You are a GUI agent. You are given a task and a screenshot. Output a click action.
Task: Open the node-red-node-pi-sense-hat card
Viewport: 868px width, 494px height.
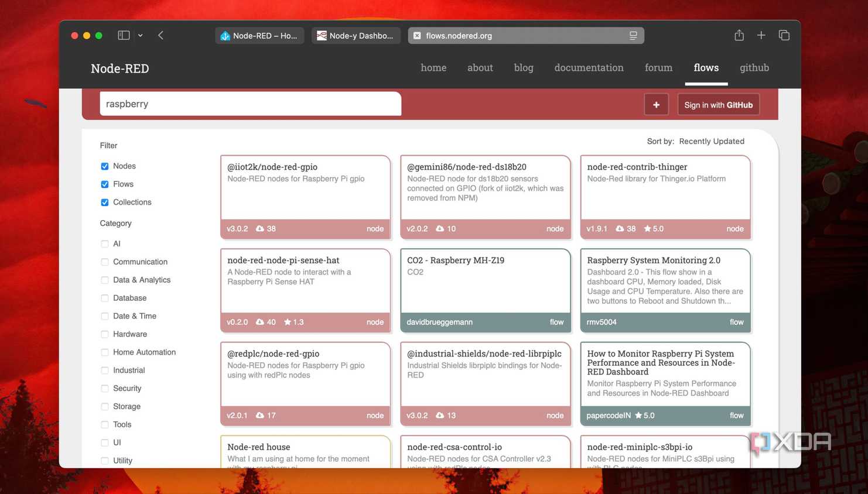[x=305, y=290]
